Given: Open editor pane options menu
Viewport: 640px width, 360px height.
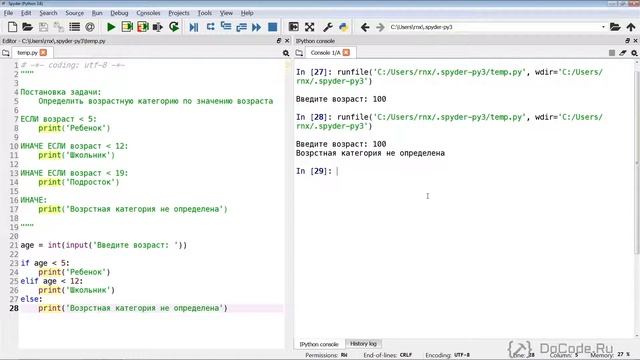Looking at the screenshot, I should [x=286, y=53].
